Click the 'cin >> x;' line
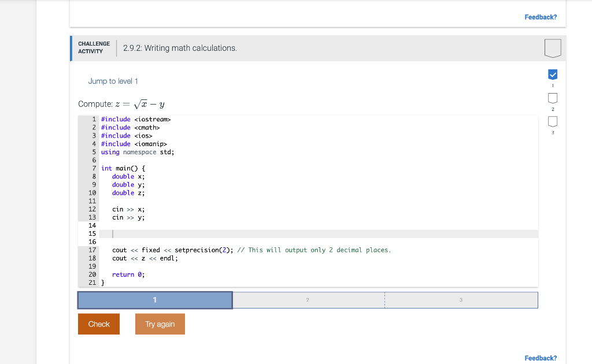Viewport: 592px width, 364px height. coord(128,209)
